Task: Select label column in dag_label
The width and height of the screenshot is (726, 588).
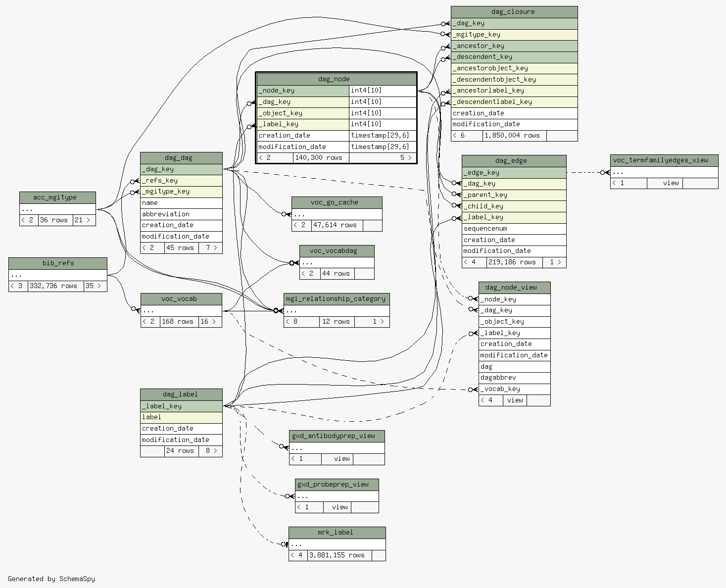Action: tap(181, 417)
